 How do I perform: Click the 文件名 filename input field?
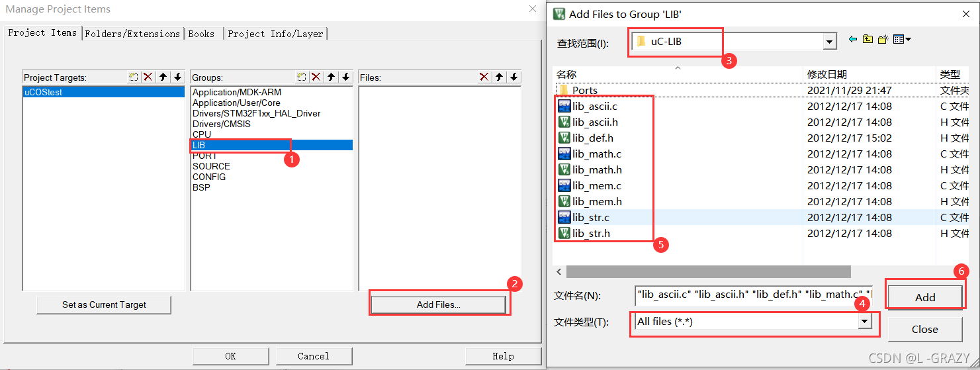pos(753,295)
